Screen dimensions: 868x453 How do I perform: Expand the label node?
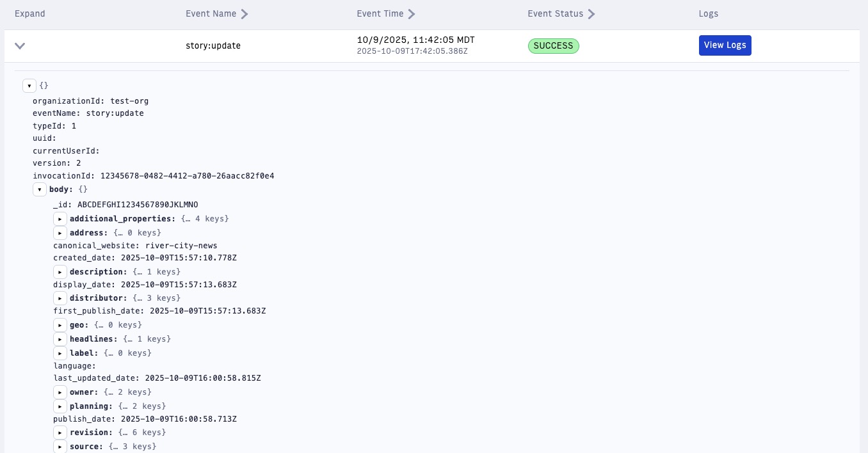click(60, 353)
